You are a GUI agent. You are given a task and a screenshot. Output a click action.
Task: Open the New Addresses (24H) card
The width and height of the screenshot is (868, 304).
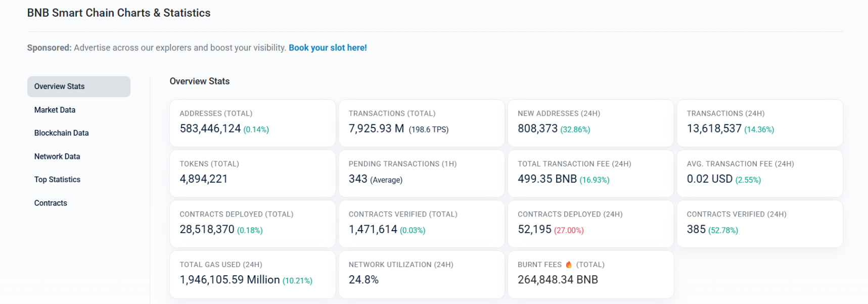tap(590, 123)
